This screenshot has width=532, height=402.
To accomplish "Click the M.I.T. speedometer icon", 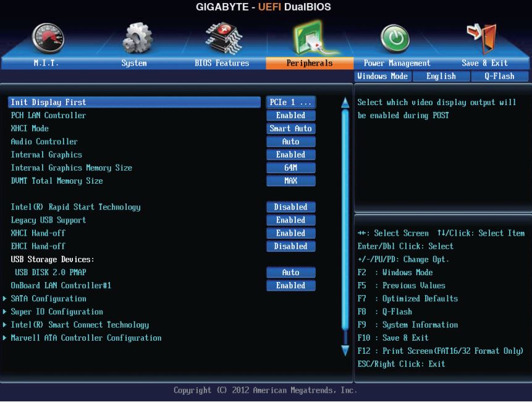I will tap(48, 38).
